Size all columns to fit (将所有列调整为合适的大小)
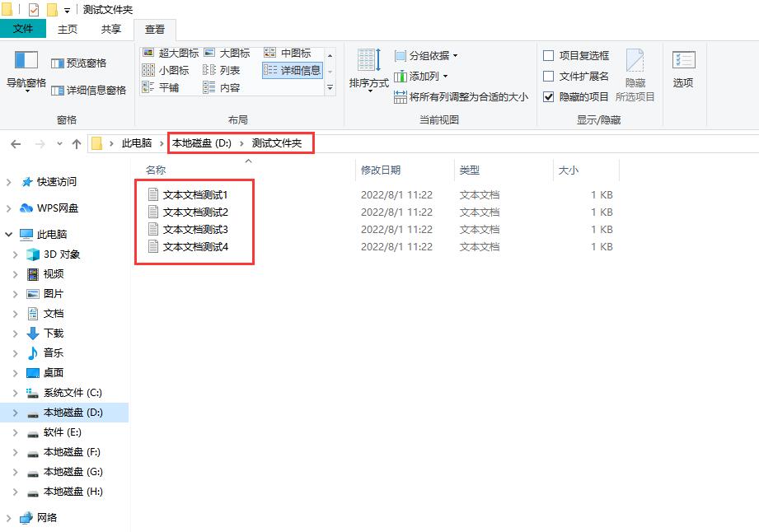The height and width of the screenshot is (532, 759). click(461, 97)
